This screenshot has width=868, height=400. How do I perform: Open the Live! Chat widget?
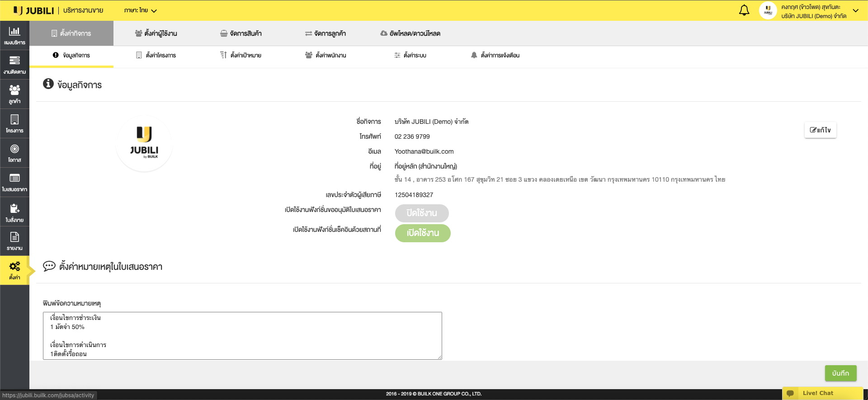coord(817,393)
